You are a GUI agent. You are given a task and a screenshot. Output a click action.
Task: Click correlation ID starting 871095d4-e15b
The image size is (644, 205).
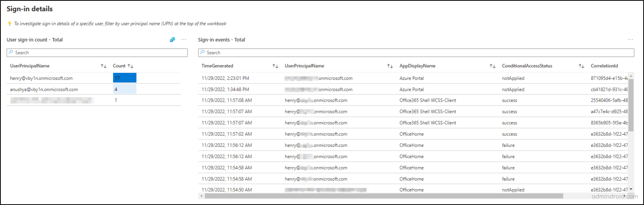coord(609,78)
